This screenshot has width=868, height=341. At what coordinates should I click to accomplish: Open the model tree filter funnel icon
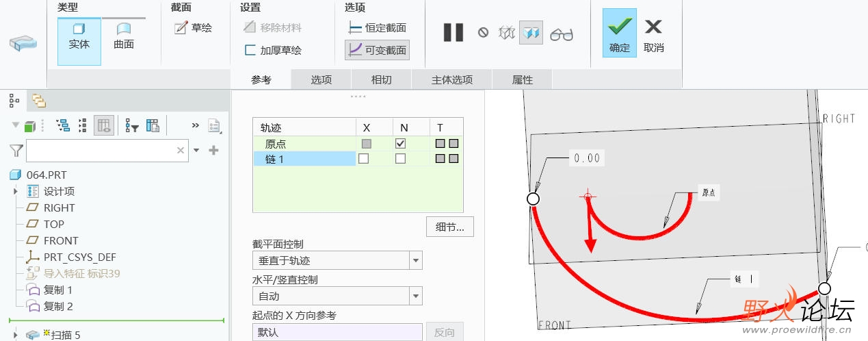point(16,150)
